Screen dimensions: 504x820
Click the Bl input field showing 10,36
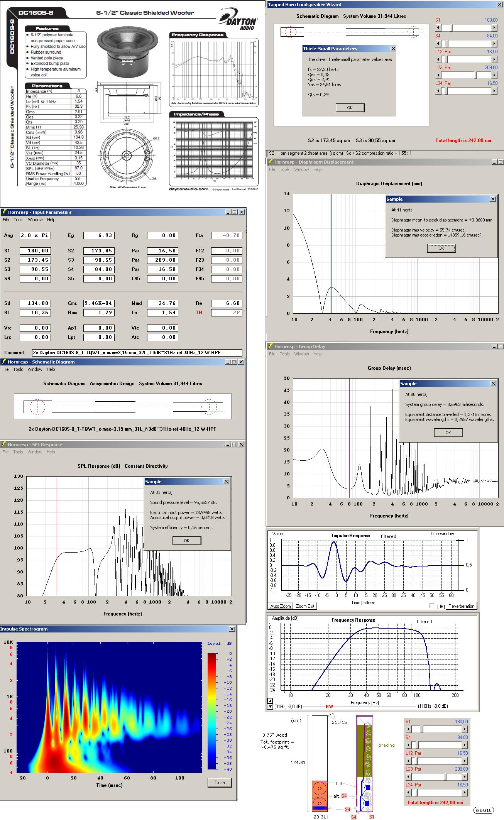click(x=35, y=313)
